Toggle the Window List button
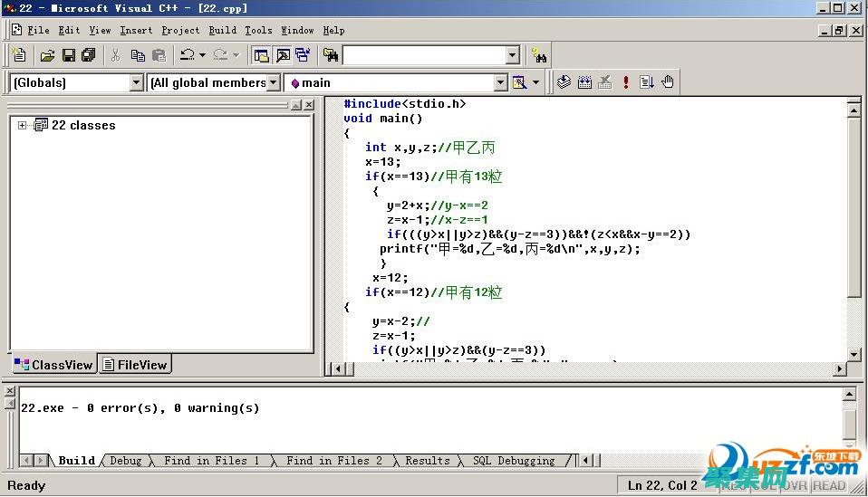This screenshot has width=868, height=497. click(x=302, y=55)
